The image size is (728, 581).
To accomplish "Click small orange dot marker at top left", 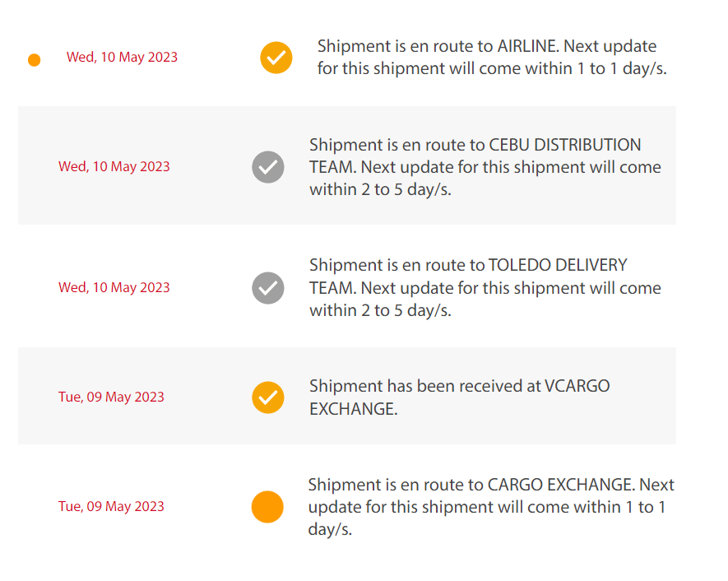I will 34,60.
